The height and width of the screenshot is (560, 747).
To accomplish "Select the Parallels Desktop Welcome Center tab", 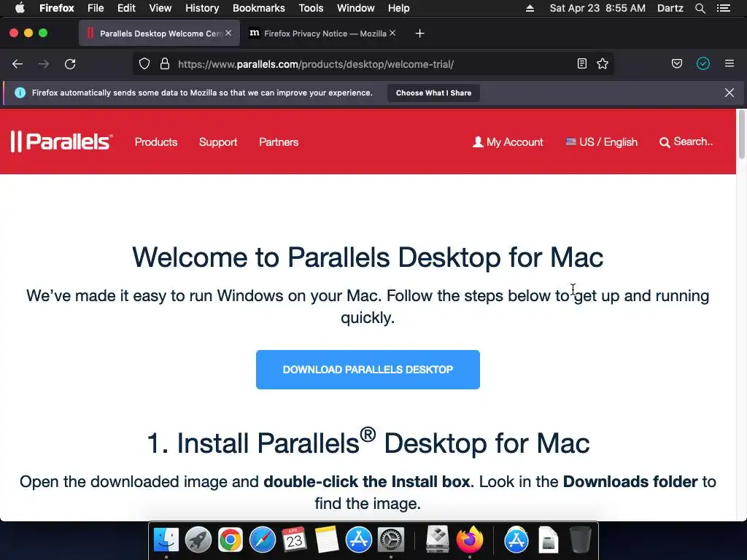I will [x=159, y=34].
